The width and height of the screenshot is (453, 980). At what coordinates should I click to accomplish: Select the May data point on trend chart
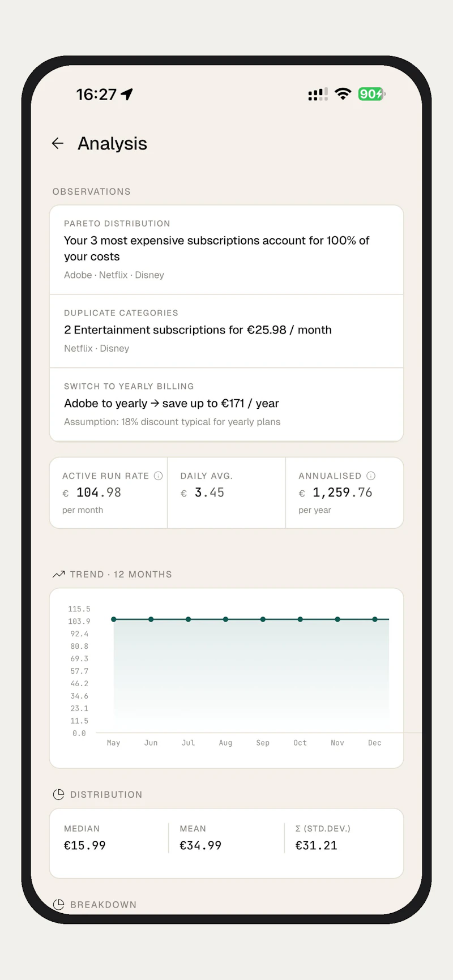tap(114, 619)
